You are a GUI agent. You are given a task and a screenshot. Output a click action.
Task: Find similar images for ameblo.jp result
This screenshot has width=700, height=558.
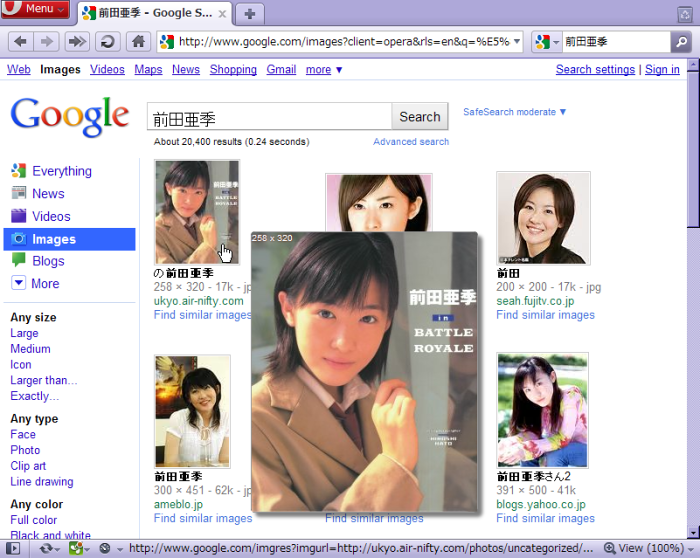203,518
